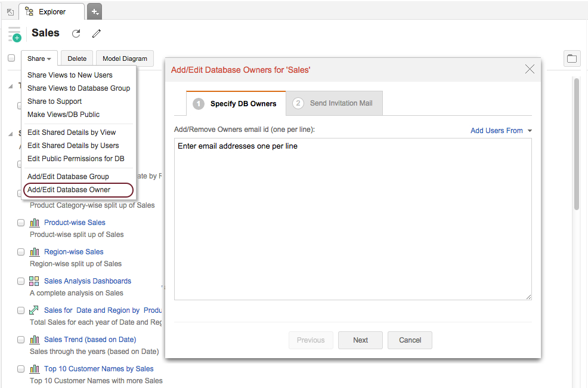Screen dimensions: 588x388
Task: Expand the Add Users From dropdown
Action: click(501, 131)
